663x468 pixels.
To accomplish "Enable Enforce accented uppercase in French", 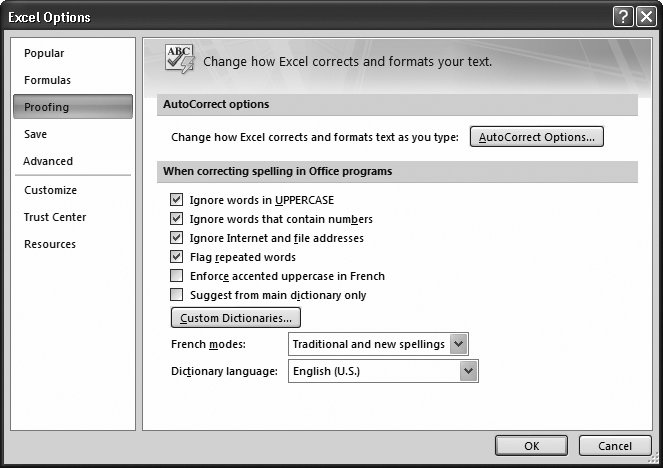I will (177, 276).
